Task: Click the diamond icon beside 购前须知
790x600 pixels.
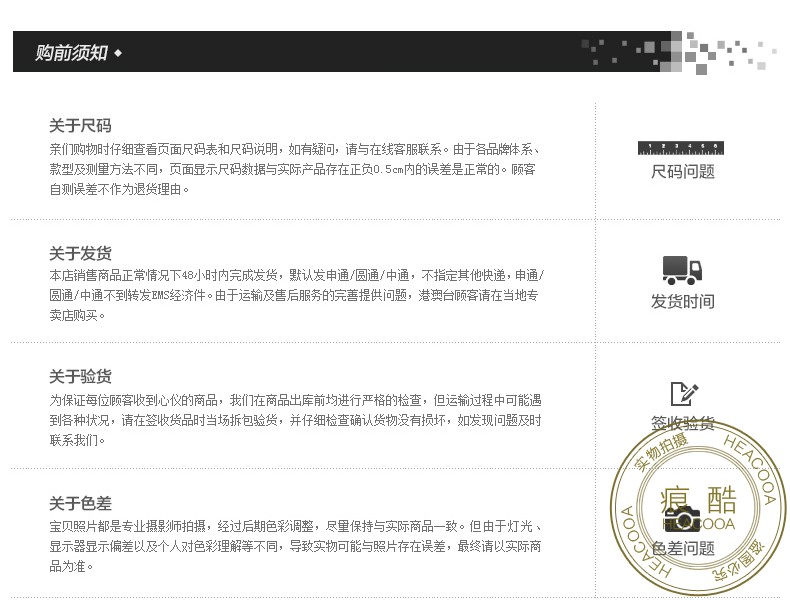Action: (118, 53)
